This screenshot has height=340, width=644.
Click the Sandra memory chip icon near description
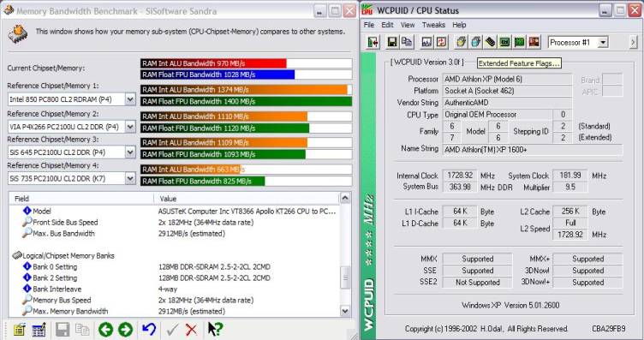[18, 33]
